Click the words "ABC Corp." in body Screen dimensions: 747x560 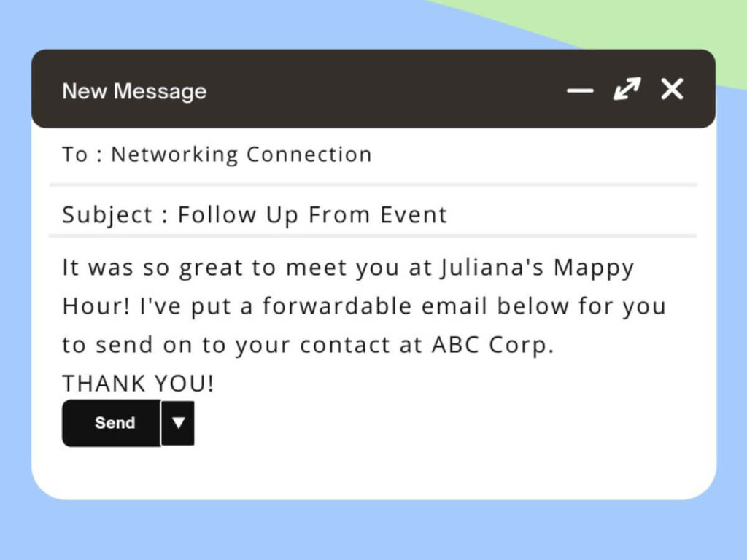pyautogui.click(x=493, y=345)
